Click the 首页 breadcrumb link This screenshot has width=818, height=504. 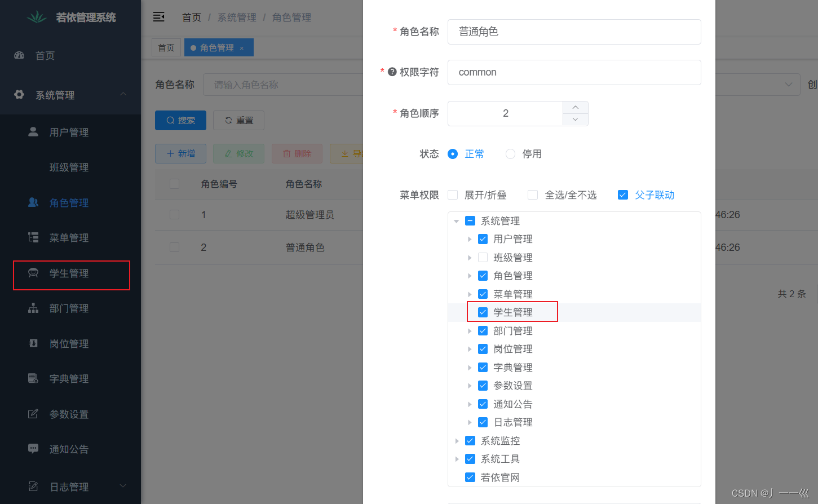coord(191,17)
